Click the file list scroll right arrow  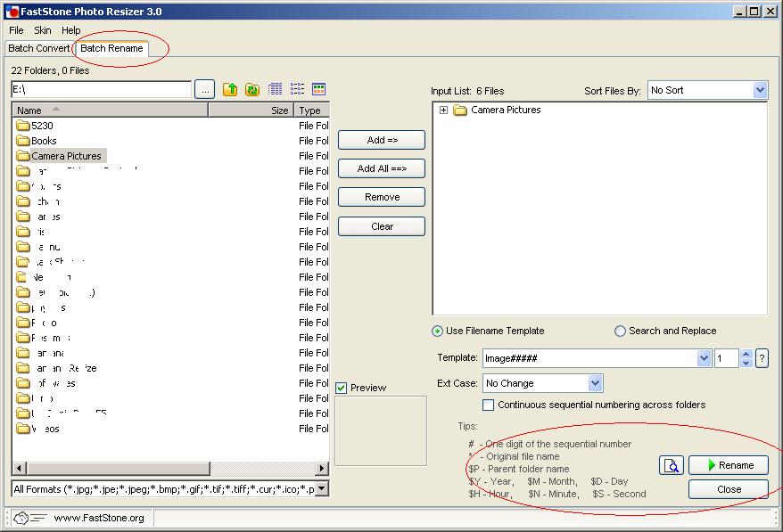322,468
